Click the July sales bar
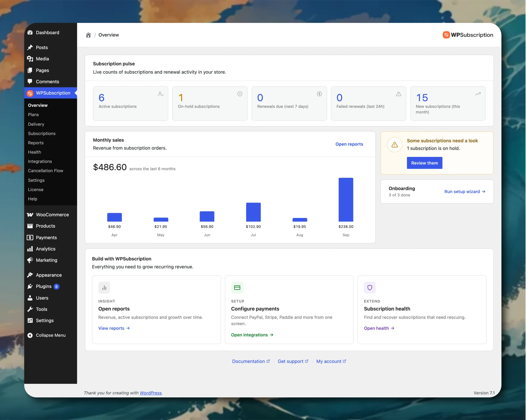526x420 pixels. (x=253, y=212)
